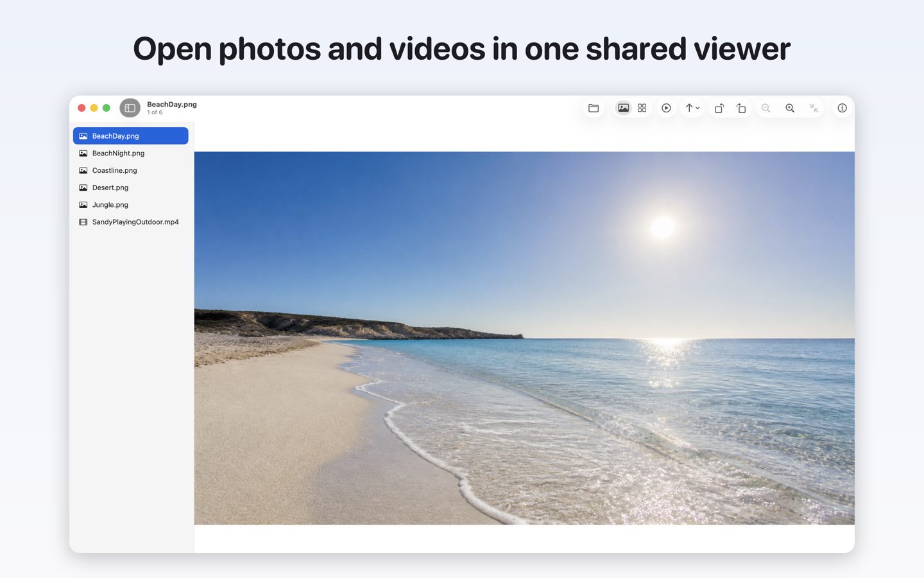Click the zoom in magnifier
This screenshot has height=578, width=924.
[x=790, y=108]
